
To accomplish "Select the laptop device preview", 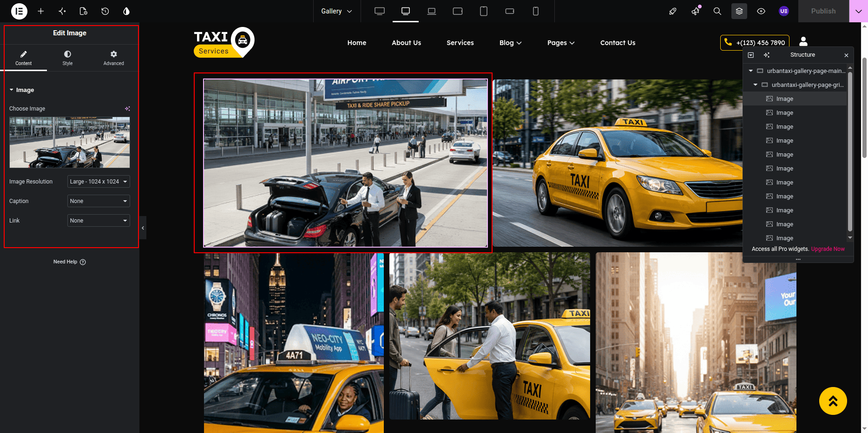I will click(x=432, y=11).
